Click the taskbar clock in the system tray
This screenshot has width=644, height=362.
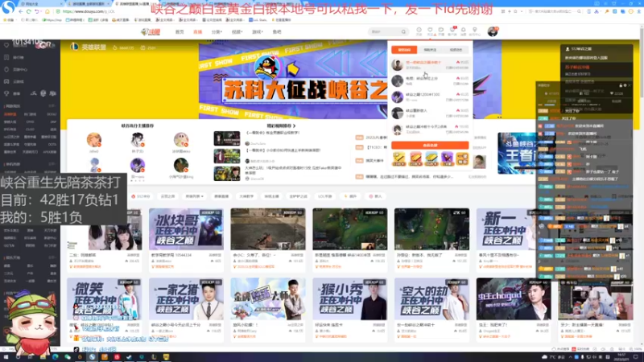[x=621, y=357]
